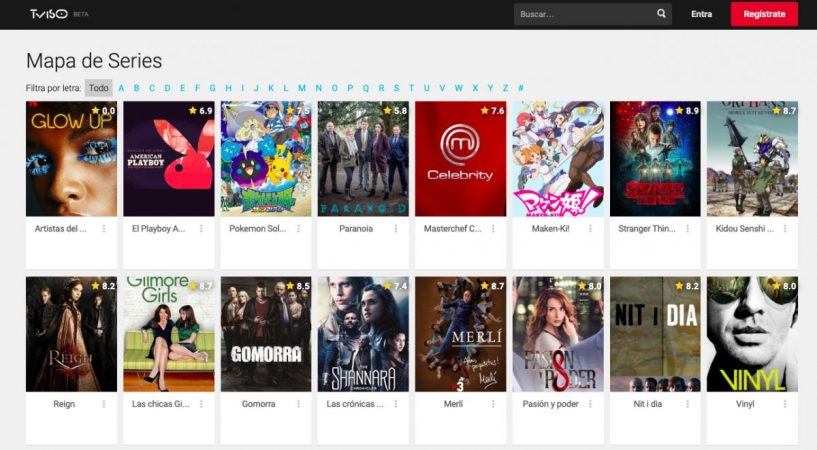Open options menu for Stranger Things card

point(688,229)
